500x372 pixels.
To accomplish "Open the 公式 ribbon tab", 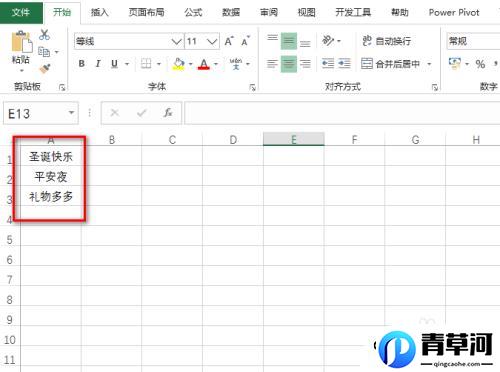I will point(193,12).
